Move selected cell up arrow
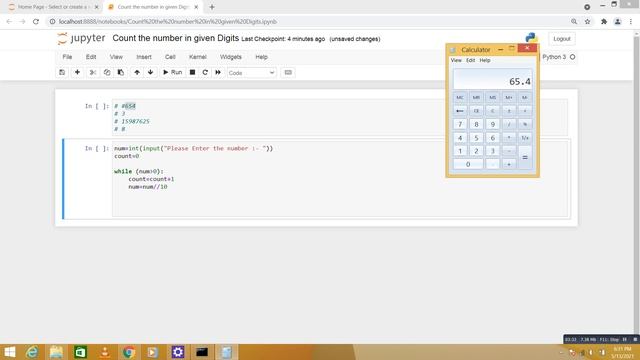The height and width of the screenshot is (360, 640). pos(137,72)
